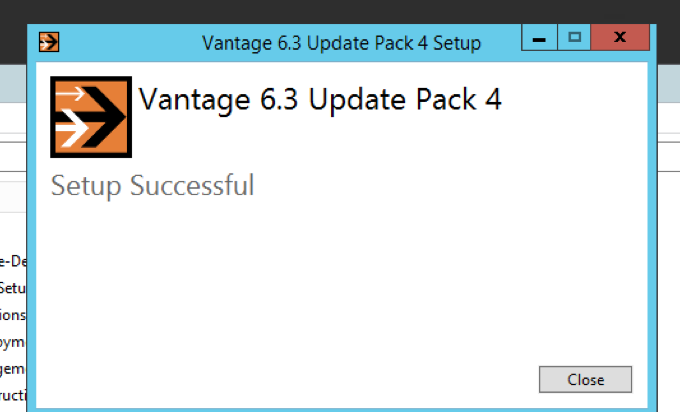Select the partially hidden 'e-De' item behind dialog
The width and height of the screenshot is (680, 412).
pos(13,261)
